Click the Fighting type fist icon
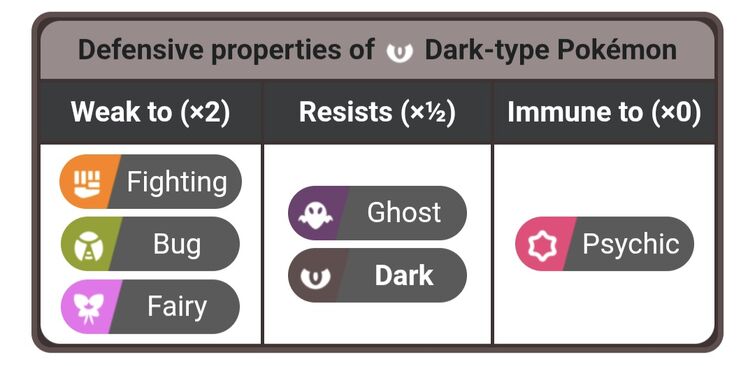Screen dimensions: 755x366 tap(87, 182)
